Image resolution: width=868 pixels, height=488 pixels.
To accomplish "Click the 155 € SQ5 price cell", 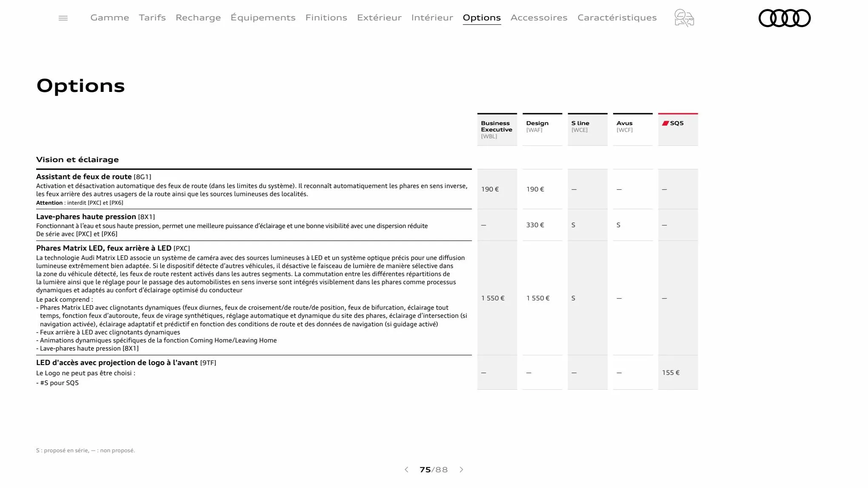I will pos(671,373).
